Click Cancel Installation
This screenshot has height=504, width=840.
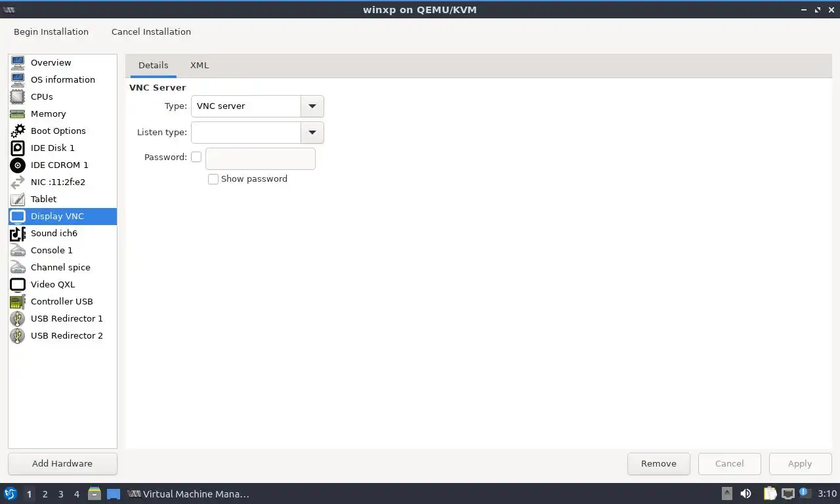(151, 31)
